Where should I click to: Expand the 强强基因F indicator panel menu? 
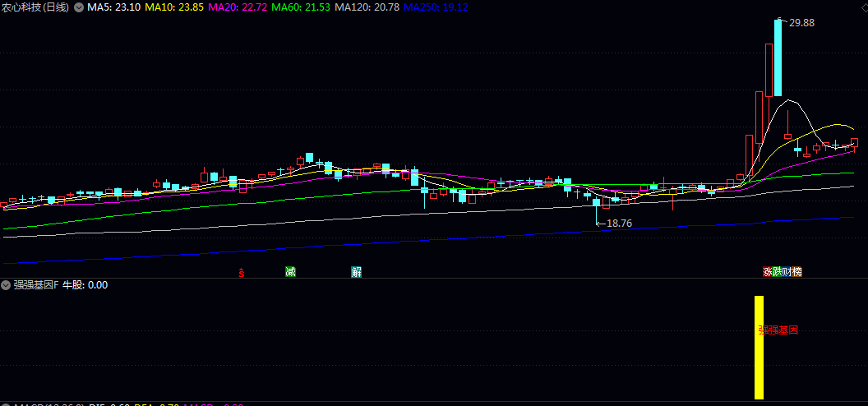pyautogui.click(x=6, y=285)
